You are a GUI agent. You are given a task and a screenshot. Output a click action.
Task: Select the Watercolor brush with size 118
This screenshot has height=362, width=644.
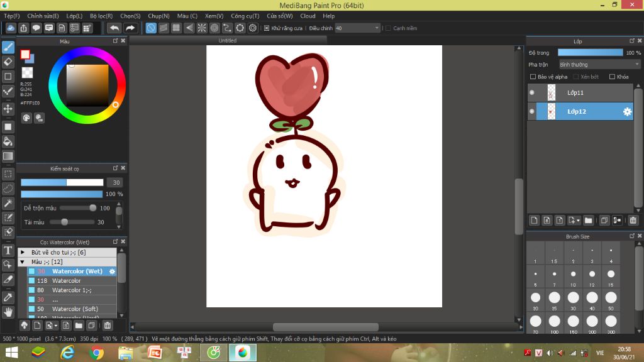click(72, 281)
